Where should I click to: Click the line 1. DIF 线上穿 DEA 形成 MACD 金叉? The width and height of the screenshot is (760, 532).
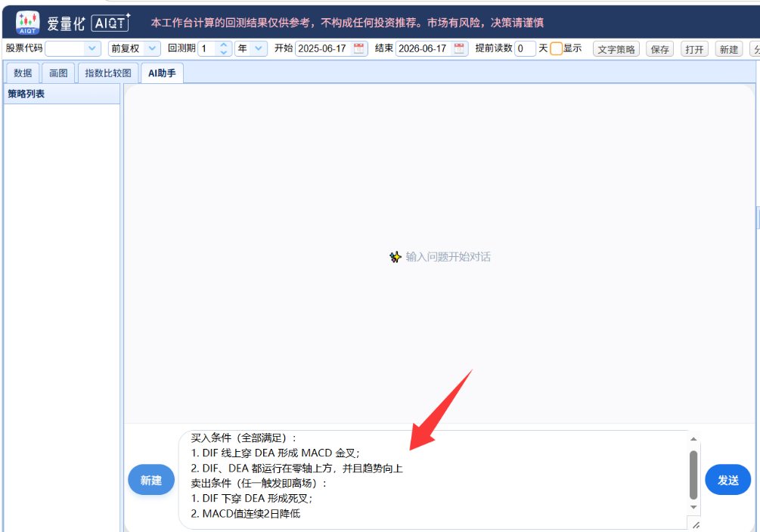(275, 453)
